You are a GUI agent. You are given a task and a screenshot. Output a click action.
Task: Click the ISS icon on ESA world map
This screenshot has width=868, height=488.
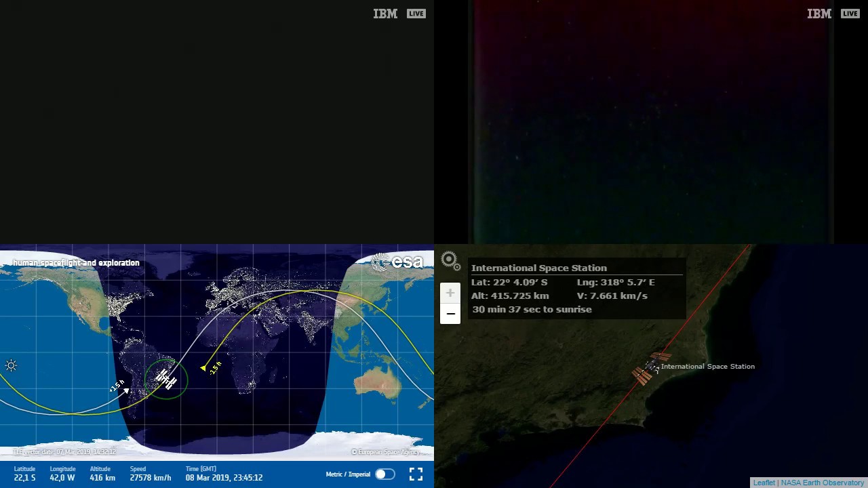tap(166, 379)
